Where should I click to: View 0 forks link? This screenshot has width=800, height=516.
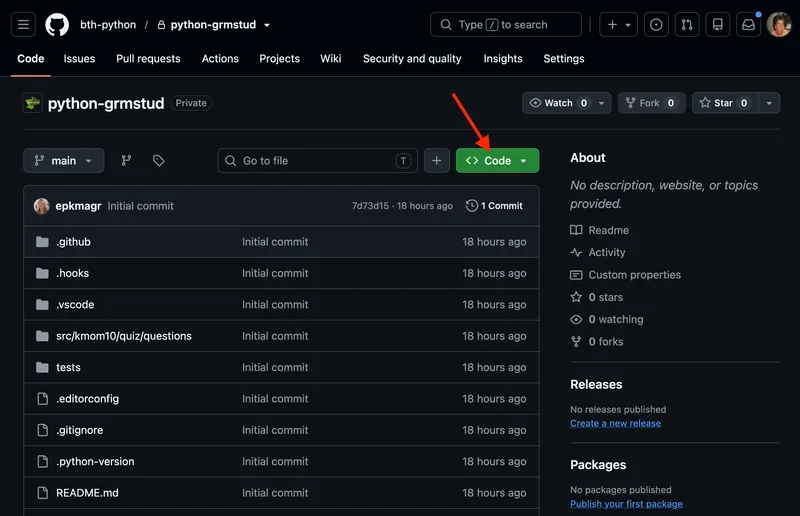(x=596, y=342)
